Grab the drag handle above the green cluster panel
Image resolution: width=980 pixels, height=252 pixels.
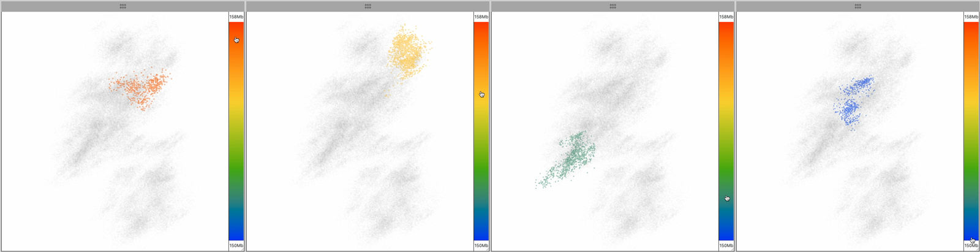(612, 6)
